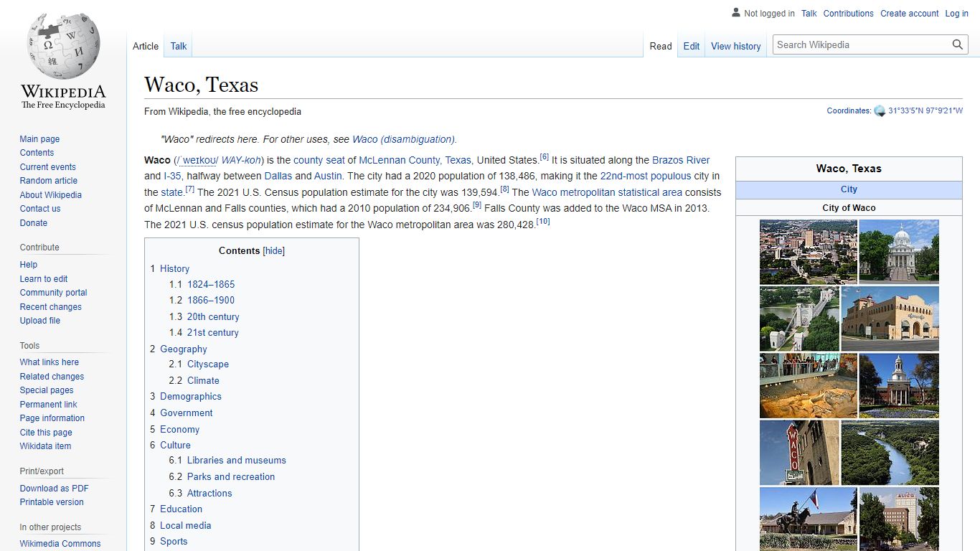The height and width of the screenshot is (551, 980).
Task: Jump to Geography section in contents
Action: point(183,349)
